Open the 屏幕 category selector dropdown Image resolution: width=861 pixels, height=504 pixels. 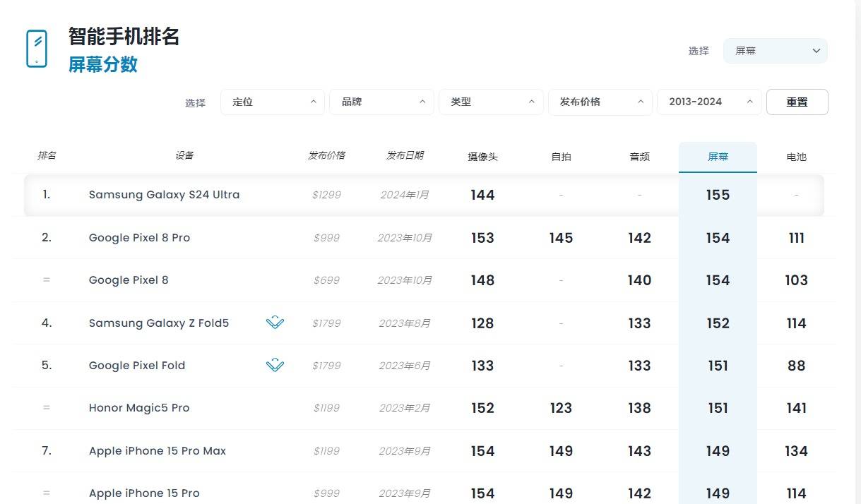pos(775,51)
